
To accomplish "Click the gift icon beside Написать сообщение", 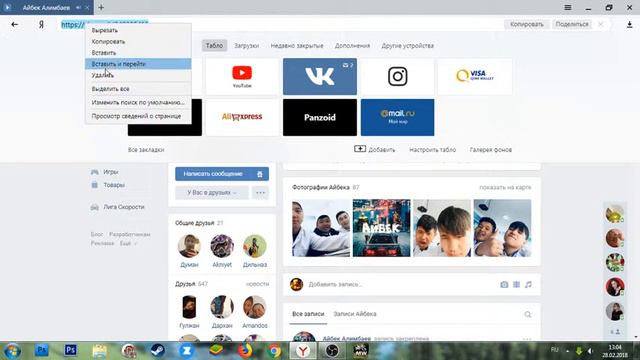I will click(260, 174).
